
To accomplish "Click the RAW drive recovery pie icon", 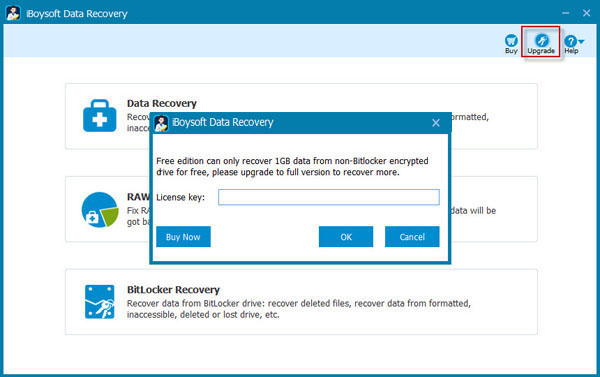I will click(x=100, y=209).
